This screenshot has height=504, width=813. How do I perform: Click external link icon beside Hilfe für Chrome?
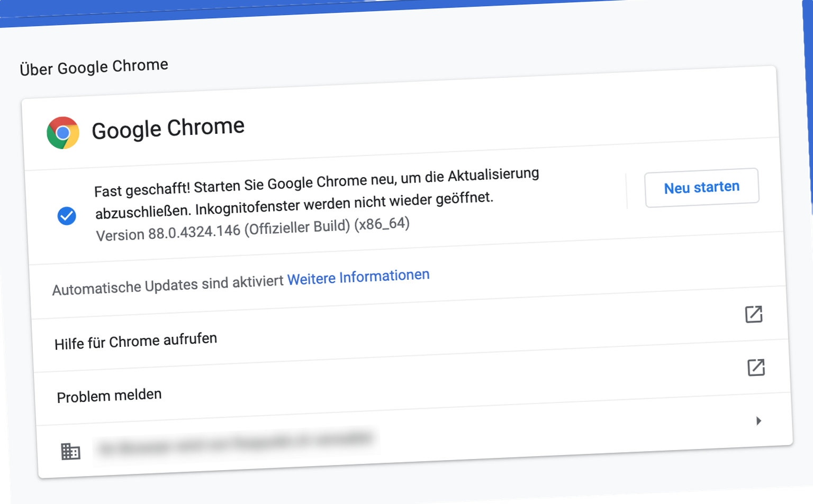pyautogui.click(x=753, y=314)
